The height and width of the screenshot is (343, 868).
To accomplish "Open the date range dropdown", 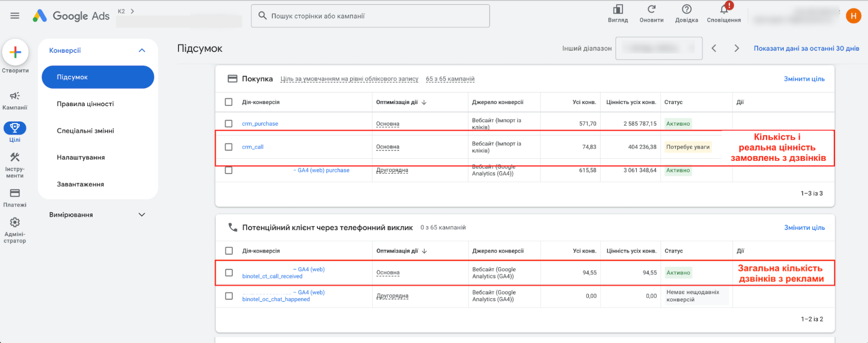I will click(x=659, y=48).
